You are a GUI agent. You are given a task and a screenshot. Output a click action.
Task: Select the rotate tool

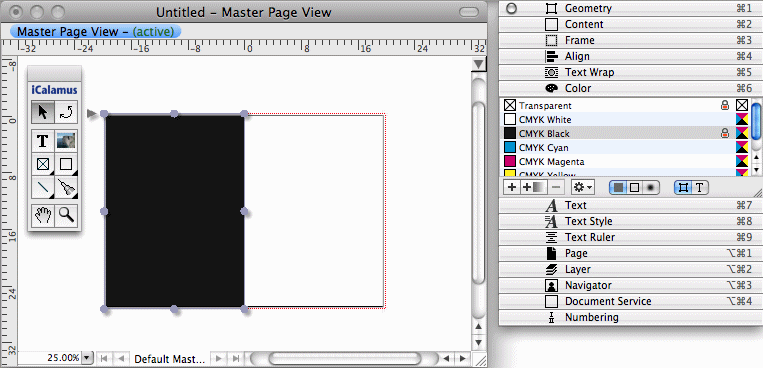66,112
